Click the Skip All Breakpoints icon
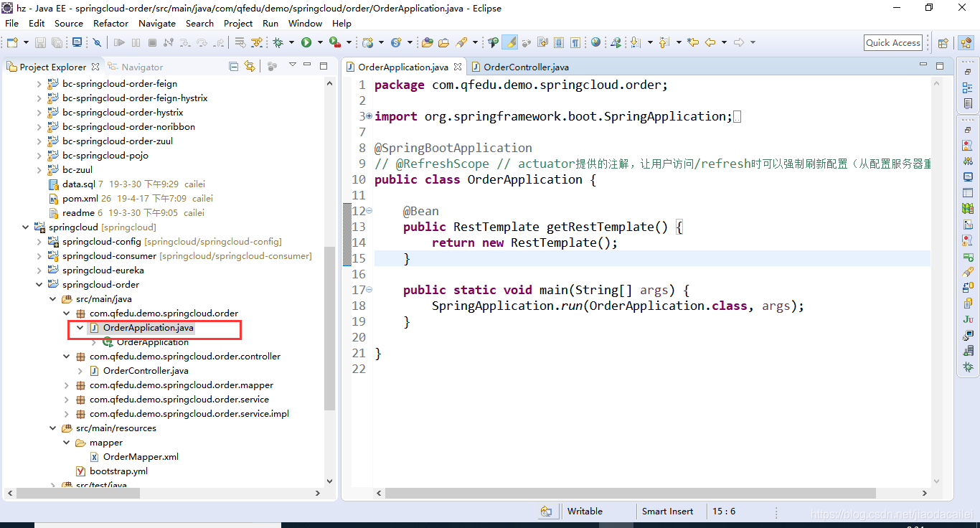The height and width of the screenshot is (528, 980). 97,42
